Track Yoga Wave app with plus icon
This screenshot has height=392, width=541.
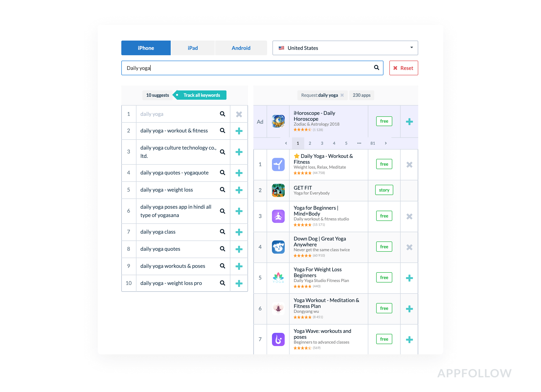click(x=409, y=339)
